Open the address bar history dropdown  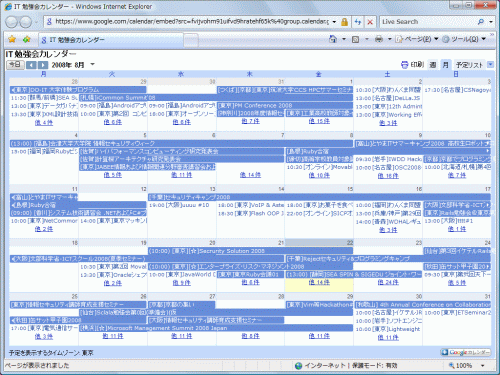[x=334, y=22]
